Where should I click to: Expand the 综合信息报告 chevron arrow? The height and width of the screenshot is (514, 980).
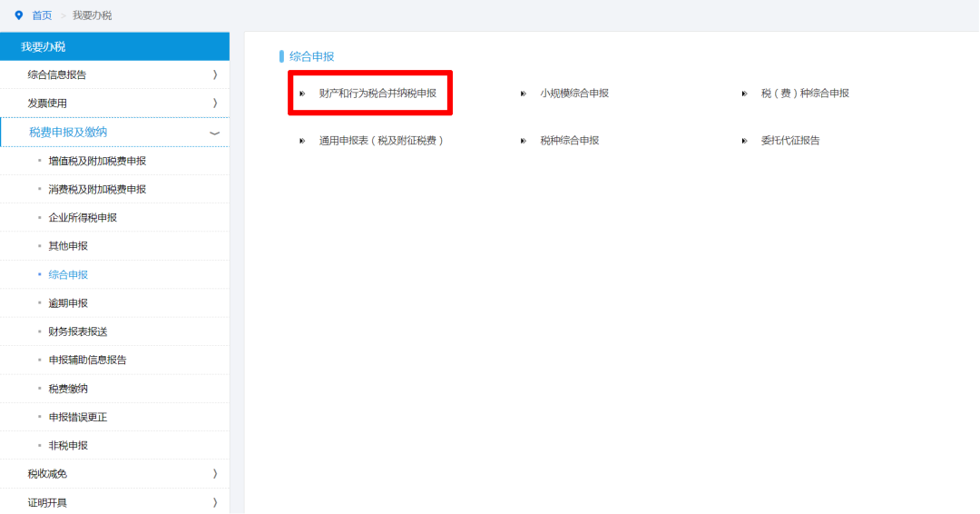(x=214, y=75)
